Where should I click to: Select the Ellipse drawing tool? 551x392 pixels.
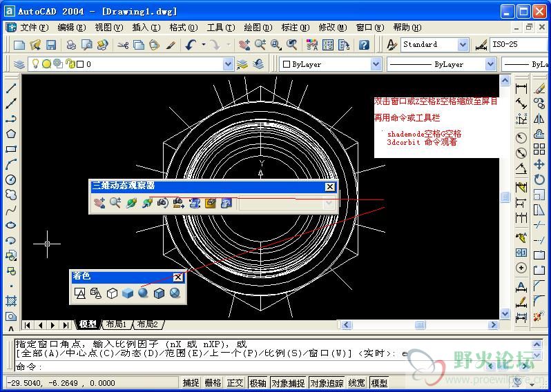tap(11, 225)
